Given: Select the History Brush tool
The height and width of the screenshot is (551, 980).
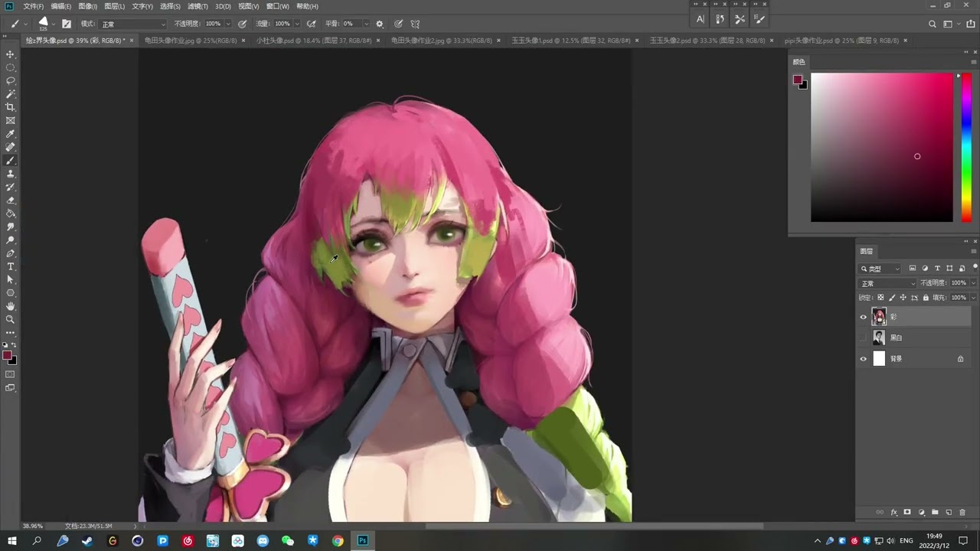Looking at the screenshot, I should [11, 187].
